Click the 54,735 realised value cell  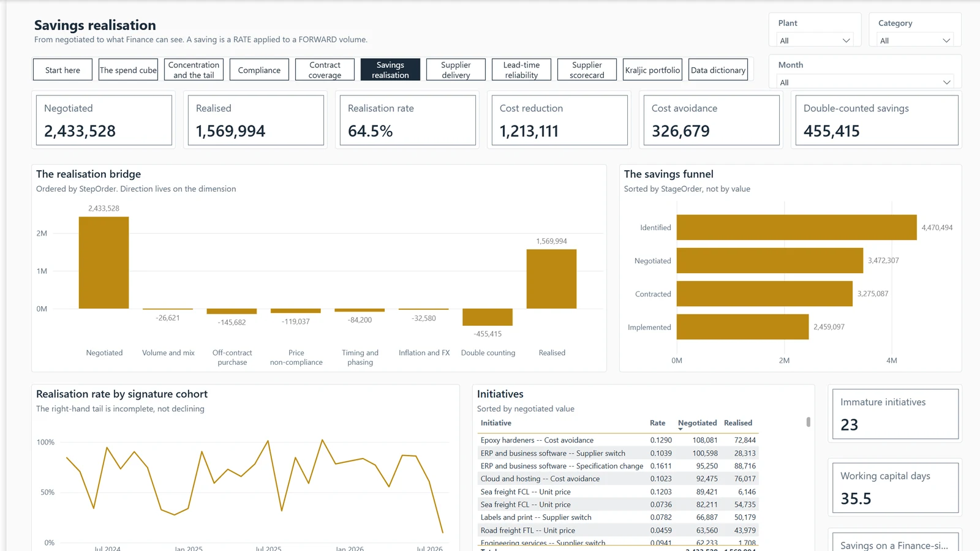(x=745, y=504)
